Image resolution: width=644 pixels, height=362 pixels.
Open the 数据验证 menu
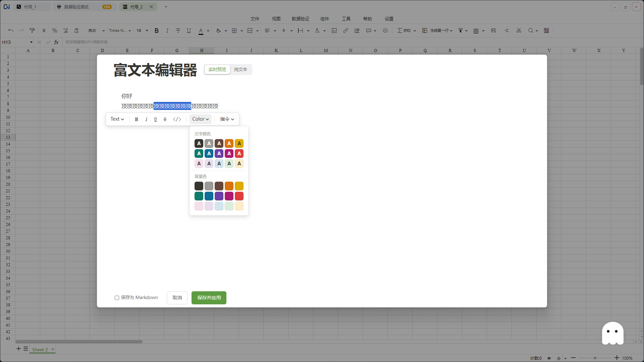pos(301,19)
